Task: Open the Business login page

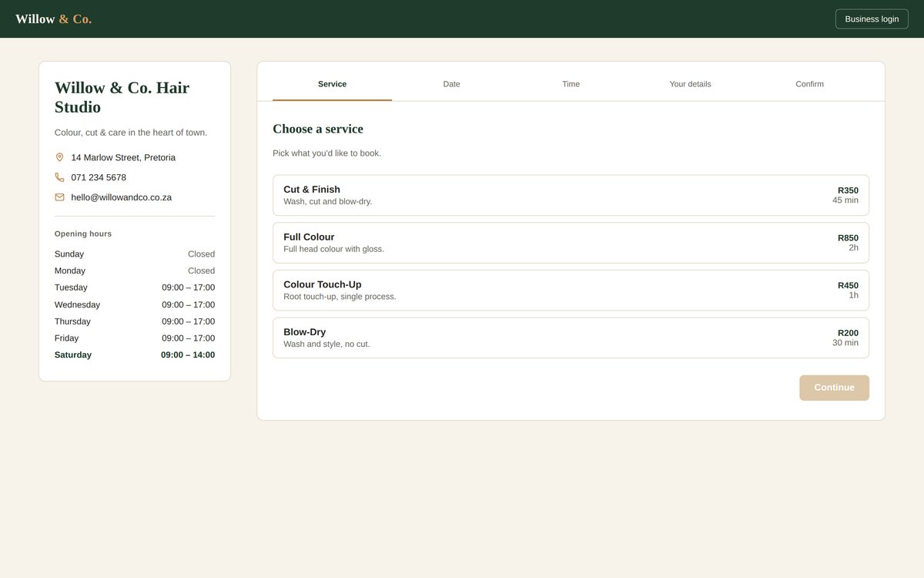Action: pyautogui.click(x=872, y=19)
